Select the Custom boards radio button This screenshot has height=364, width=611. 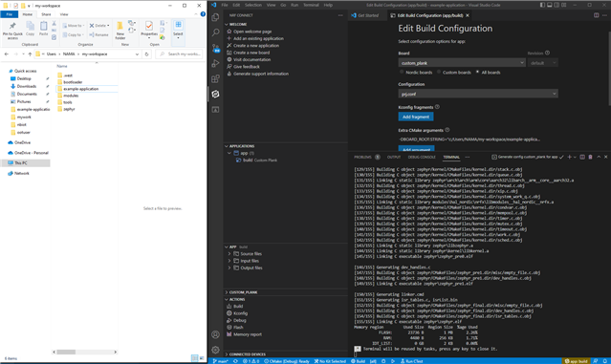tap(439, 72)
